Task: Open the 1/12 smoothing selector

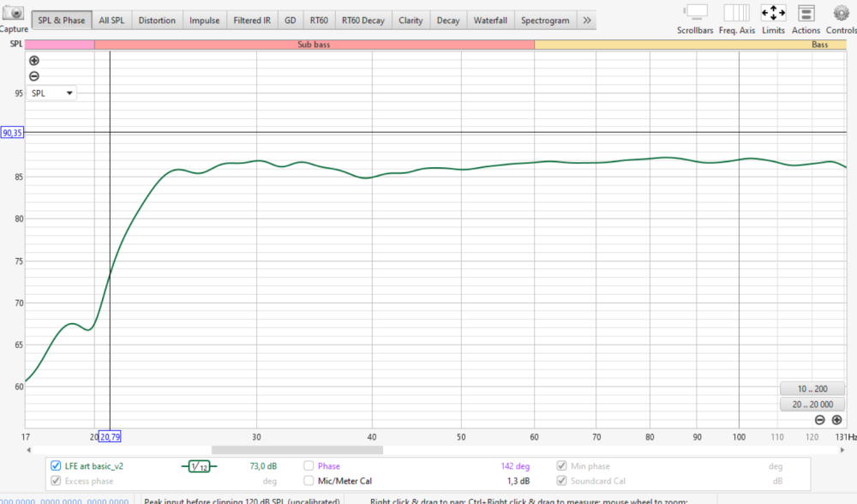Action: (198, 465)
